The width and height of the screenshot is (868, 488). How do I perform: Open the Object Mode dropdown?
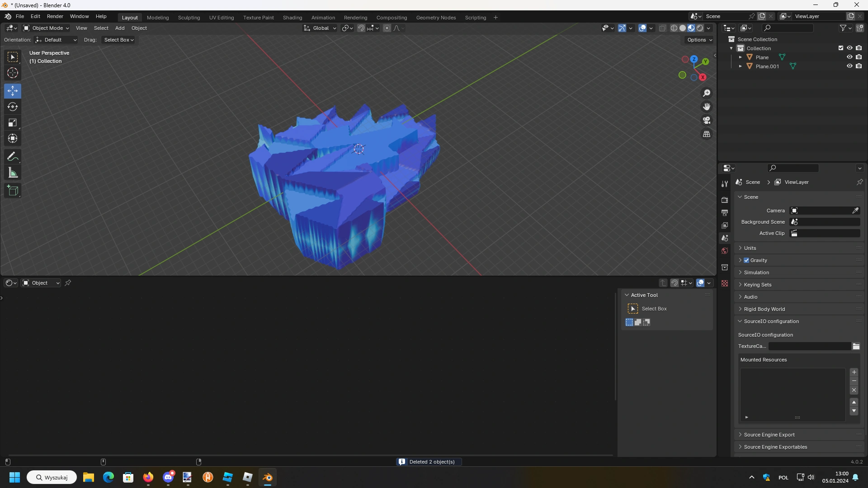pos(46,28)
